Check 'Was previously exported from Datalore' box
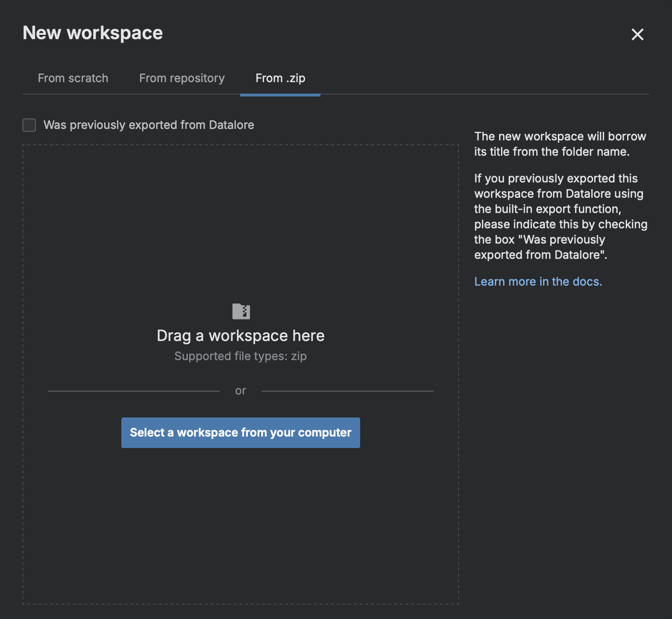672x619 pixels. click(x=29, y=125)
